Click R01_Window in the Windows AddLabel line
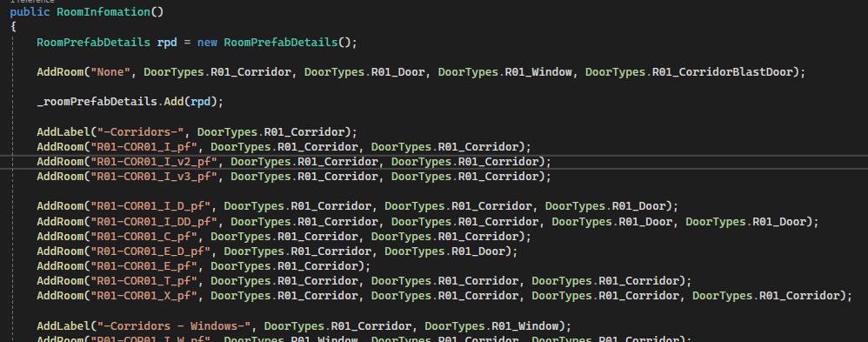This screenshot has width=868, height=342. pyautogui.click(x=525, y=326)
